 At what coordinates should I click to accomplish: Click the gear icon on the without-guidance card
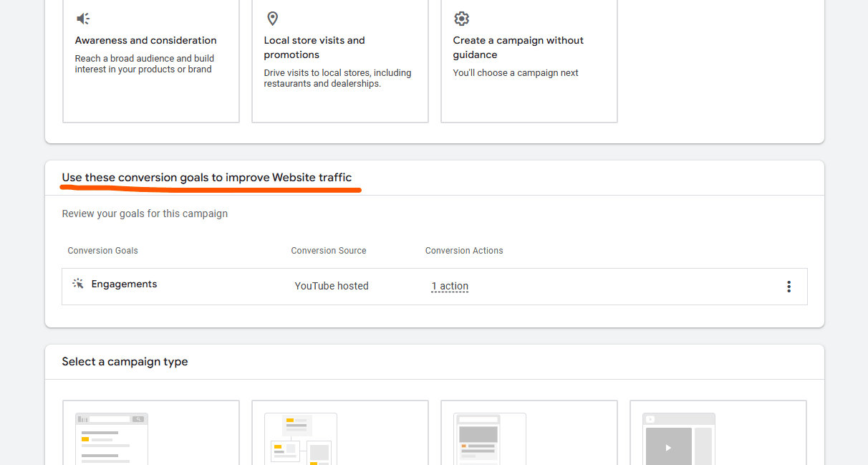(x=462, y=19)
